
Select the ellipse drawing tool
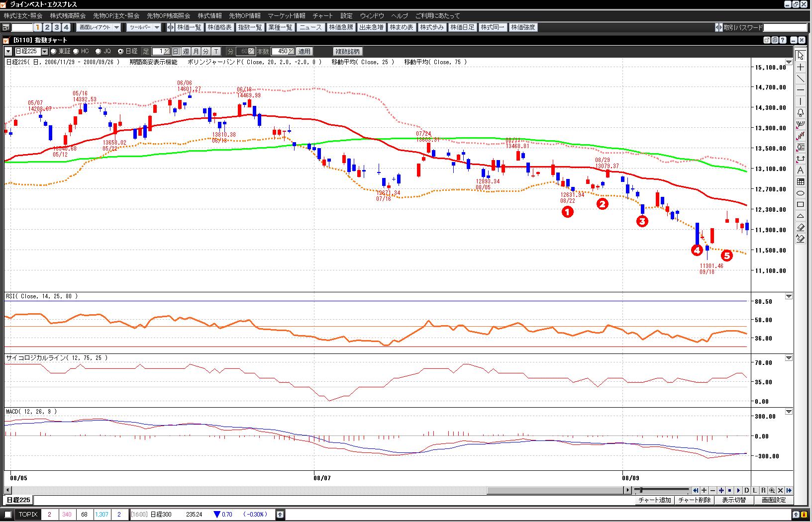[801, 193]
